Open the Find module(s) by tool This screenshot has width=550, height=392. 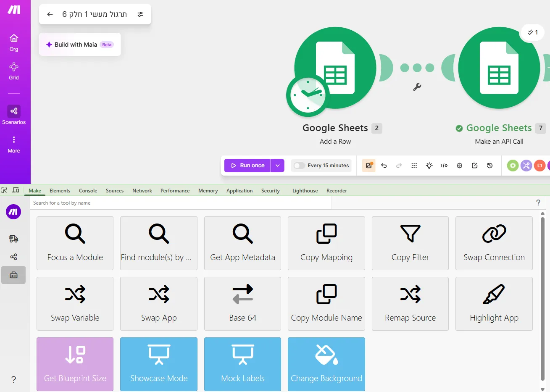click(x=159, y=243)
